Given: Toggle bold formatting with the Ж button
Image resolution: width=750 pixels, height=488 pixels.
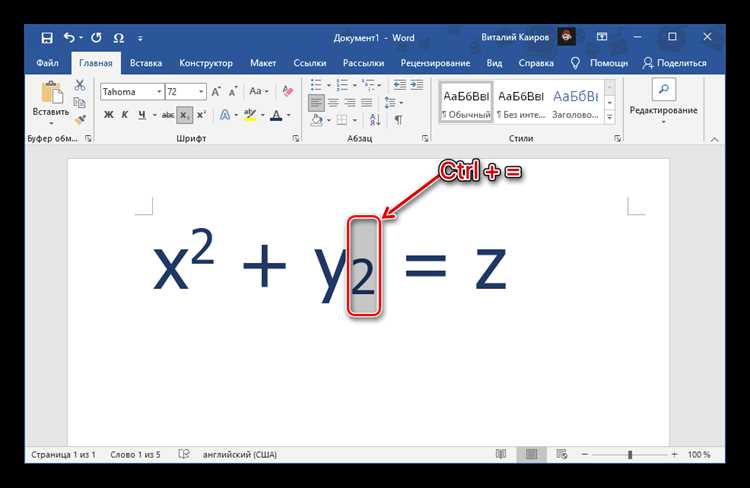Looking at the screenshot, I should click(109, 115).
